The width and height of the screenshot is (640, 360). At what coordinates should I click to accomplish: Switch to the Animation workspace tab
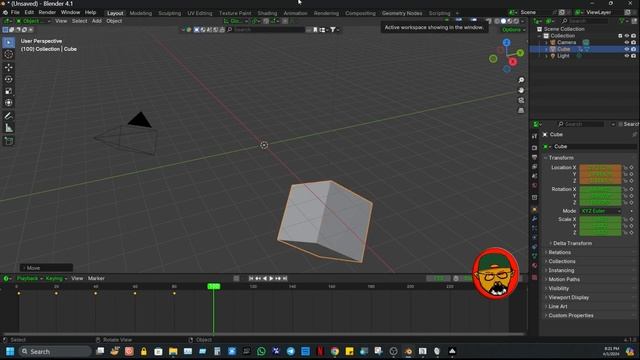coord(295,13)
